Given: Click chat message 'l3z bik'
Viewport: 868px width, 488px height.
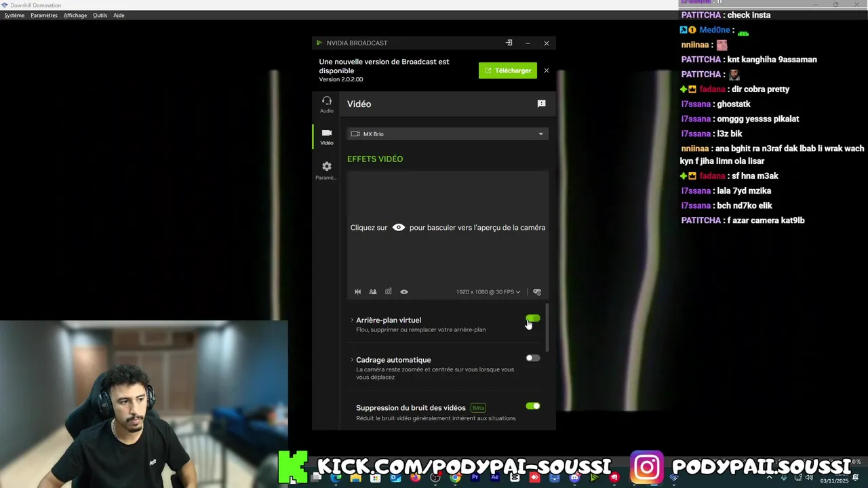Looking at the screenshot, I should 730,134.
